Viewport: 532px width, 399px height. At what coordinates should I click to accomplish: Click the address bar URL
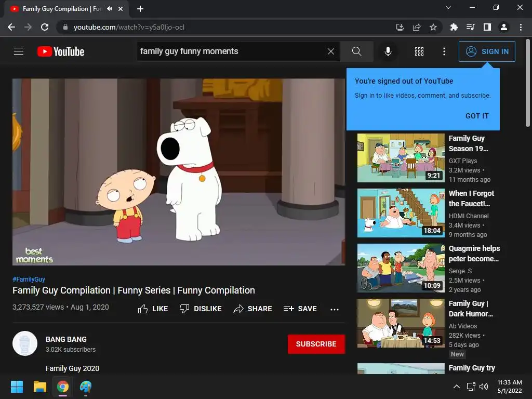tap(129, 27)
